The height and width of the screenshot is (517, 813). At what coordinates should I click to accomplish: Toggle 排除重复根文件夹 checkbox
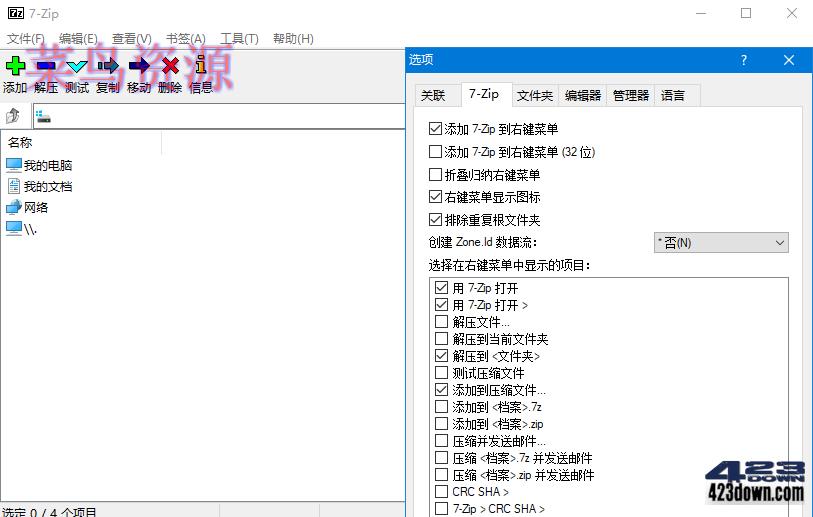click(x=435, y=219)
